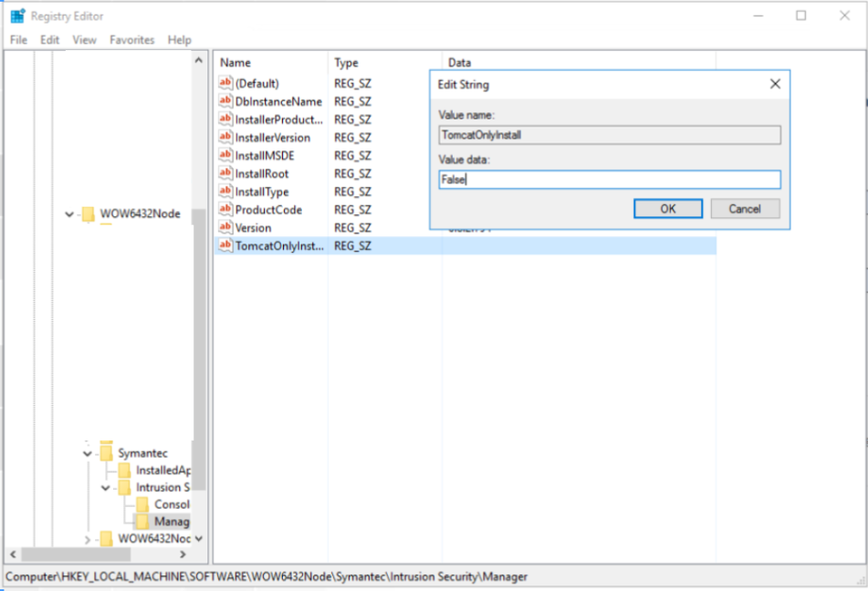Click the tree pane scroll up arrow

[x=199, y=60]
